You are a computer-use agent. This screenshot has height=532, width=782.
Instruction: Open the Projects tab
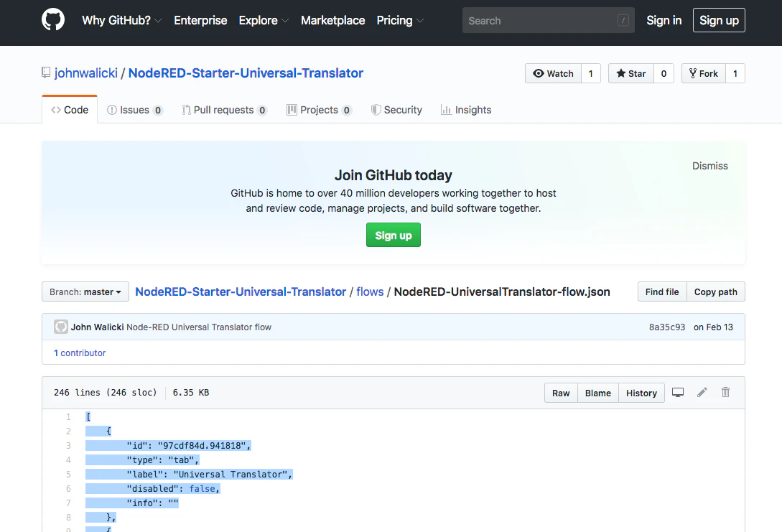coord(319,110)
